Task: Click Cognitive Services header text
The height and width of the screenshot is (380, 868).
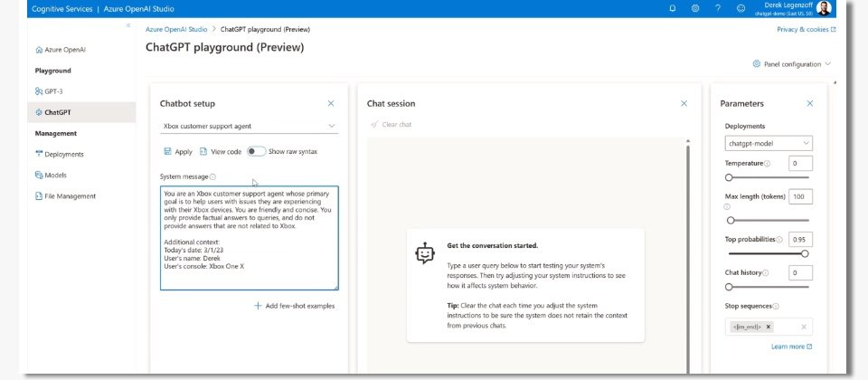Action: click(x=62, y=9)
